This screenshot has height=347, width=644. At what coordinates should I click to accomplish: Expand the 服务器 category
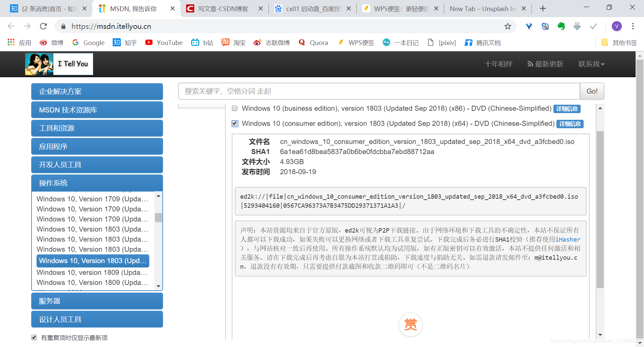[x=97, y=301]
